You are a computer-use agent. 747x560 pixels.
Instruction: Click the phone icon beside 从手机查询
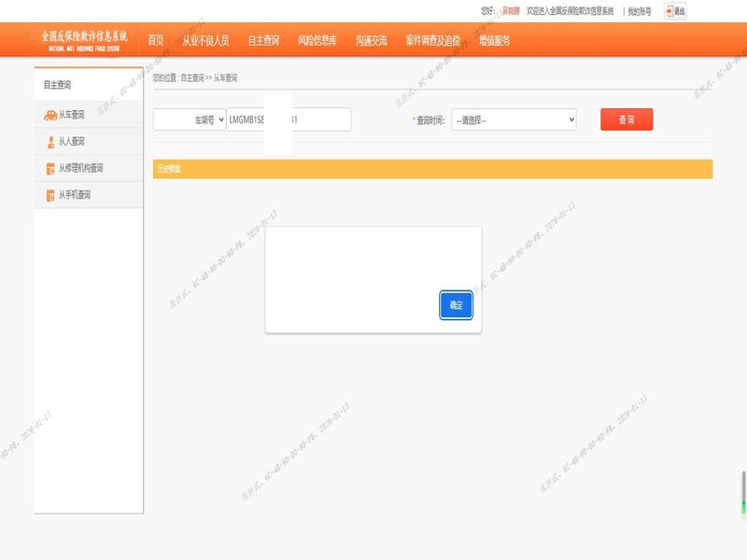click(x=50, y=195)
